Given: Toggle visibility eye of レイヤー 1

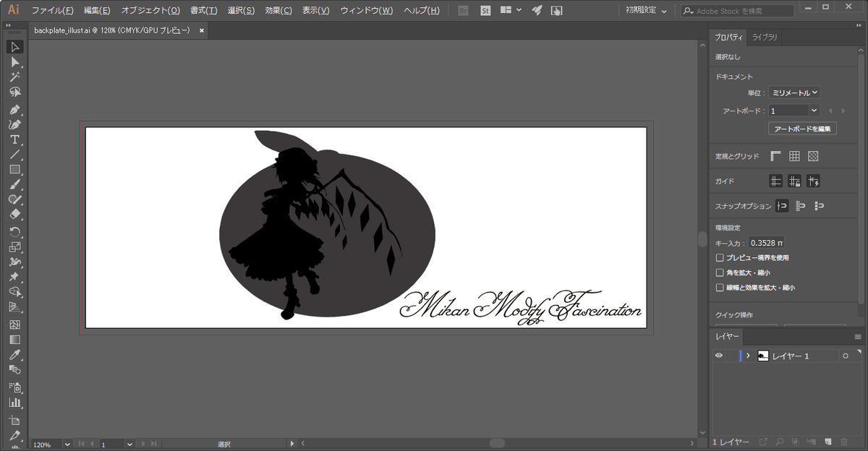Looking at the screenshot, I should (x=719, y=356).
